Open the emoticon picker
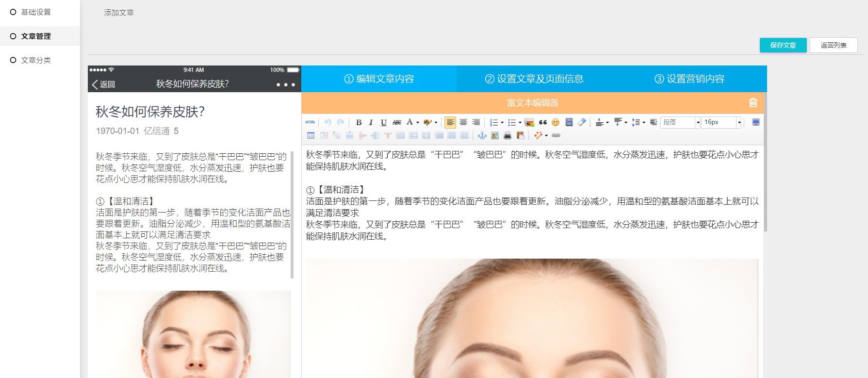 pyautogui.click(x=556, y=122)
